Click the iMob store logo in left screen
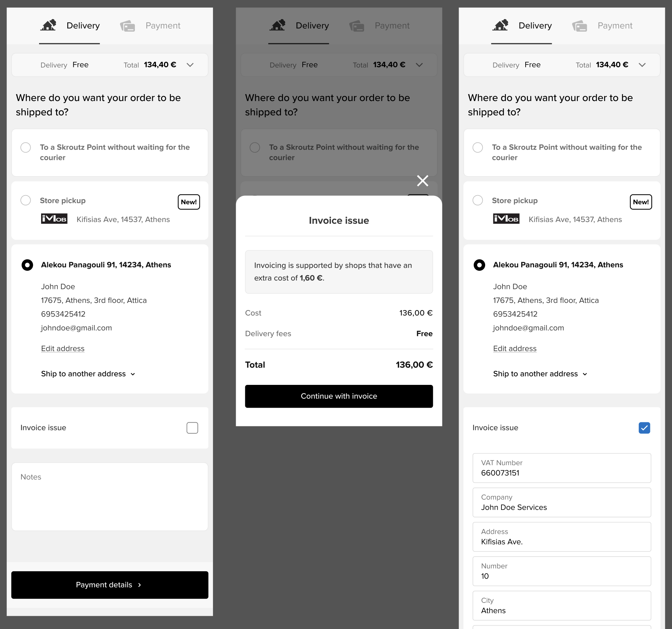This screenshot has width=672, height=629. point(54,219)
